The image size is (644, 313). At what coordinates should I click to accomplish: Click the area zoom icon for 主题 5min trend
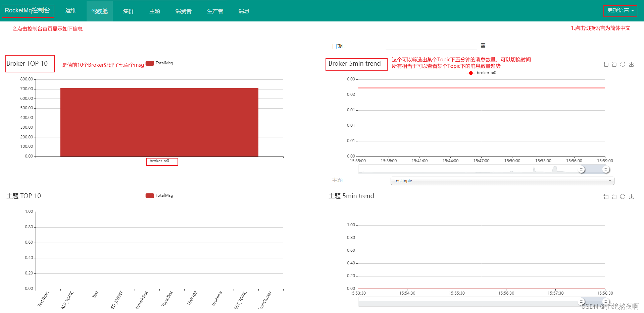(x=606, y=197)
